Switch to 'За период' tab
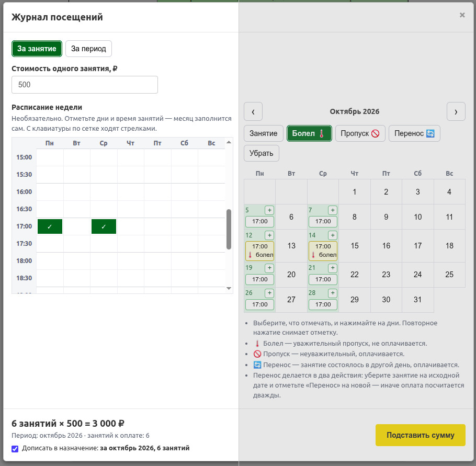 pyautogui.click(x=88, y=49)
